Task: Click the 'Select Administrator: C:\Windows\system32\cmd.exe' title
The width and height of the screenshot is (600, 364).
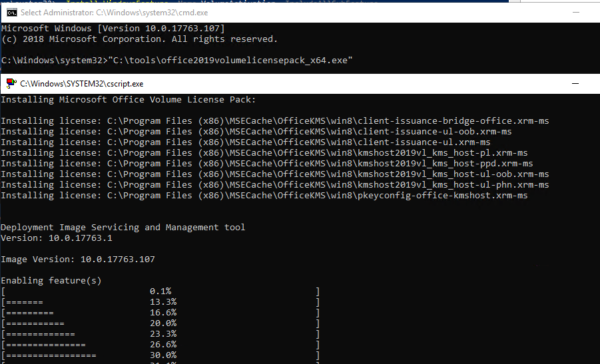Action: pos(114,13)
